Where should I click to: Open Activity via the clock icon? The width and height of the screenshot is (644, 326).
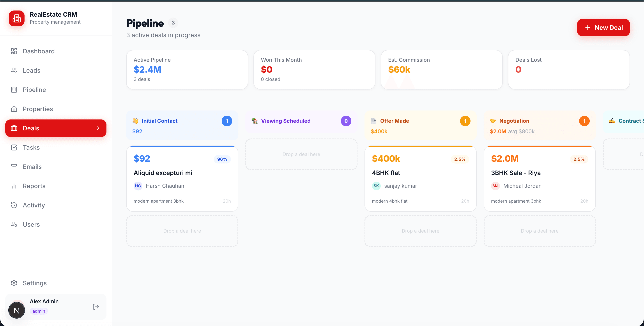14,205
